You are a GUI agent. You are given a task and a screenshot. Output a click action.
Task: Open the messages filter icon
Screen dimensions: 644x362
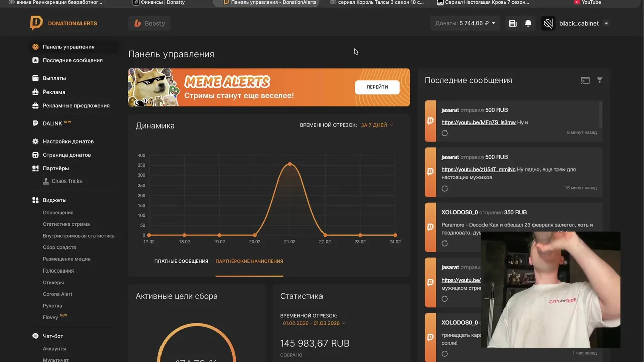pyautogui.click(x=600, y=80)
